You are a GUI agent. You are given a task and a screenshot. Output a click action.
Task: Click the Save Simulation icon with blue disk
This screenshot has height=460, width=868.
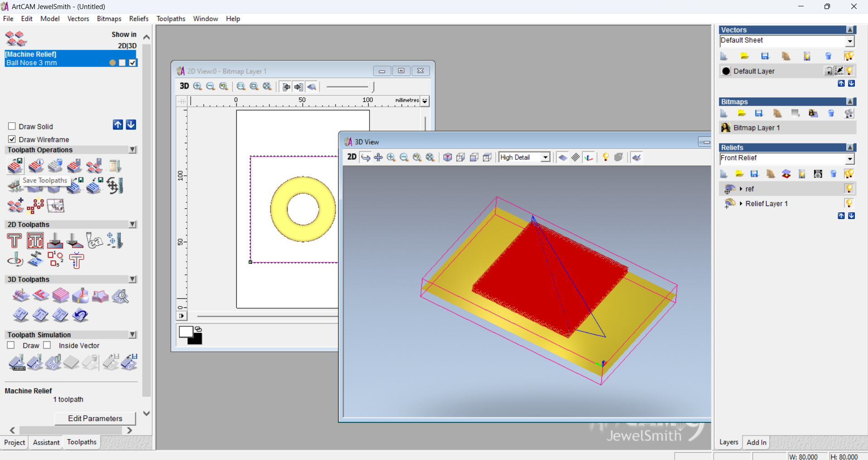[129, 363]
